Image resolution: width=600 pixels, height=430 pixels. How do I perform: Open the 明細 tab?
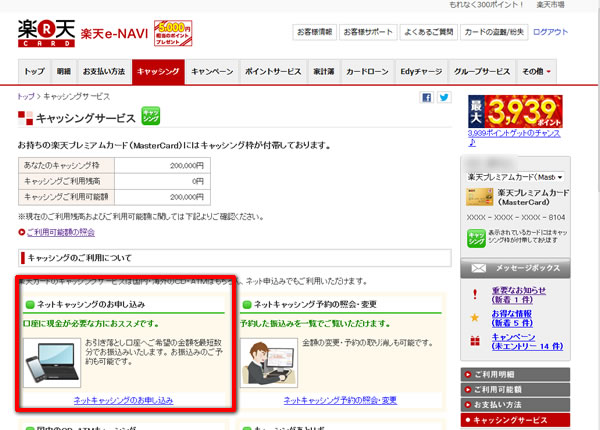pyautogui.click(x=64, y=72)
